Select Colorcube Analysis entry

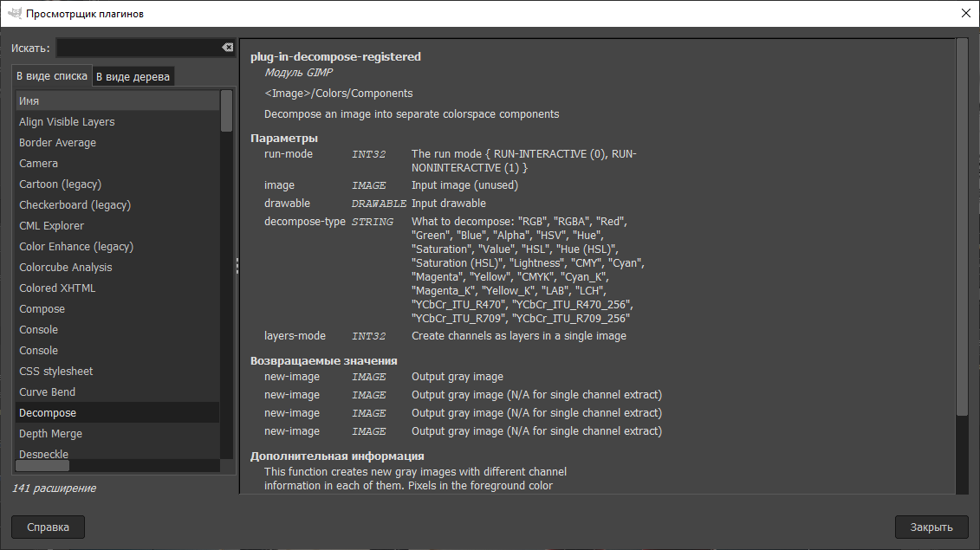tap(66, 268)
